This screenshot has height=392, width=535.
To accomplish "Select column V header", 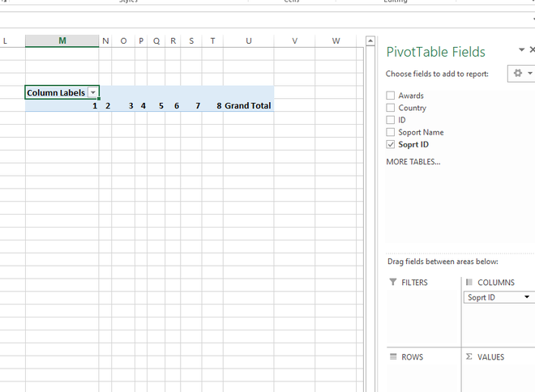I will click(295, 41).
